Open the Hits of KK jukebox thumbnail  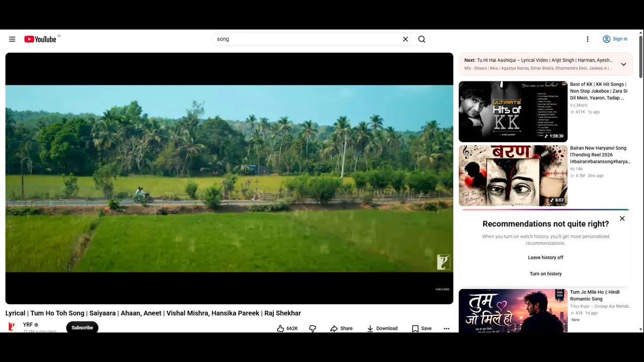pyautogui.click(x=513, y=112)
